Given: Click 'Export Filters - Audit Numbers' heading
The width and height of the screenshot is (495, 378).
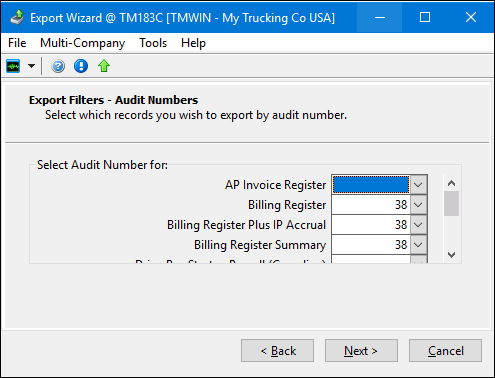Looking at the screenshot, I should click(x=113, y=100).
